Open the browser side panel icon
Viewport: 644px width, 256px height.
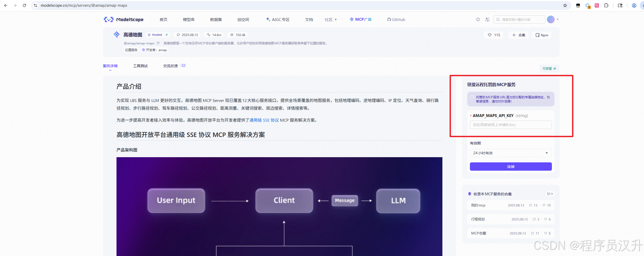(620, 5)
